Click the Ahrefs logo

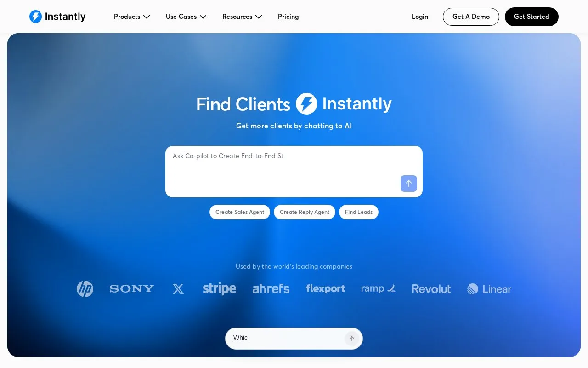271,289
